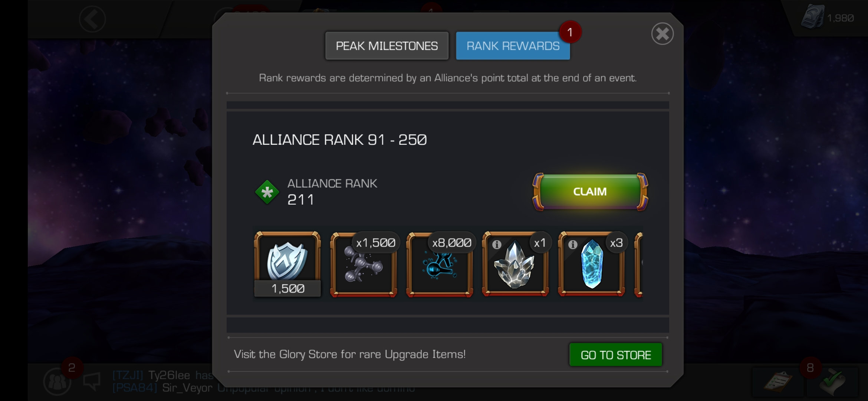This screenshot has height=401, width=868.
Task: Select the Rank Rewards tab
Action: tap(513, 46)
